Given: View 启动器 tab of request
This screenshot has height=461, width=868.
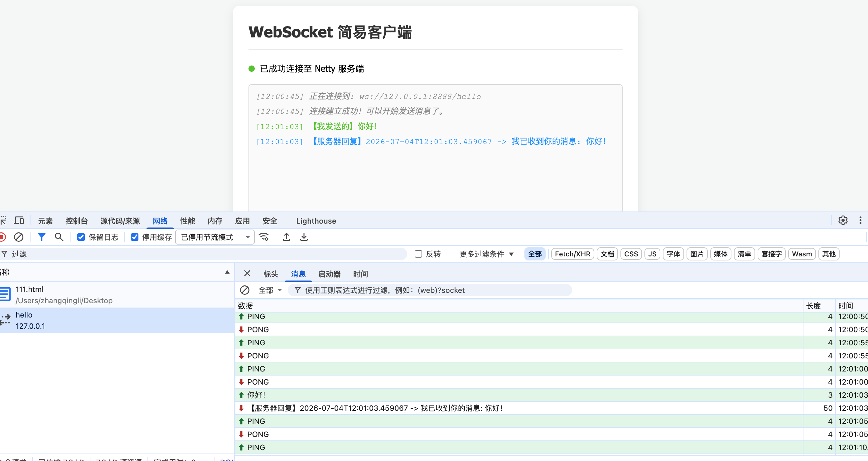Looking at the screenshot, I should pyautogui.click(x=329, y=274).
